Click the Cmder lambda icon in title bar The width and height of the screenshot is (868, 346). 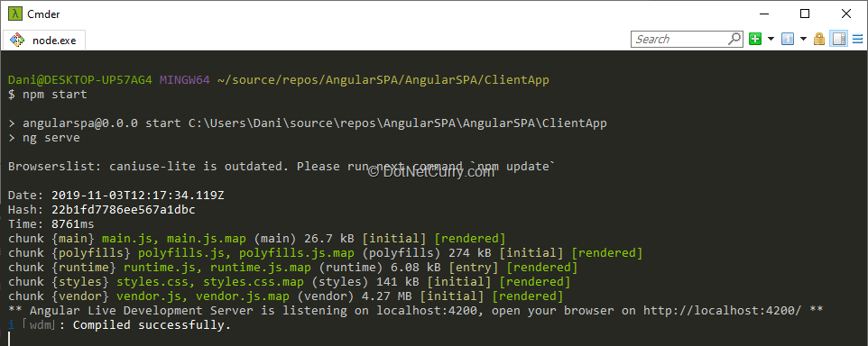click(x=14, y=14)
